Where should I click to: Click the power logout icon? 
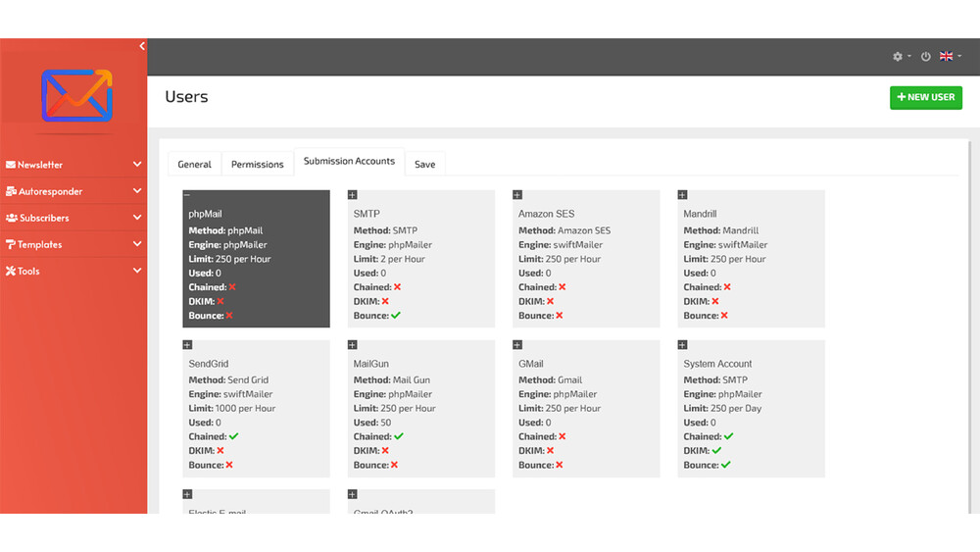926,56
